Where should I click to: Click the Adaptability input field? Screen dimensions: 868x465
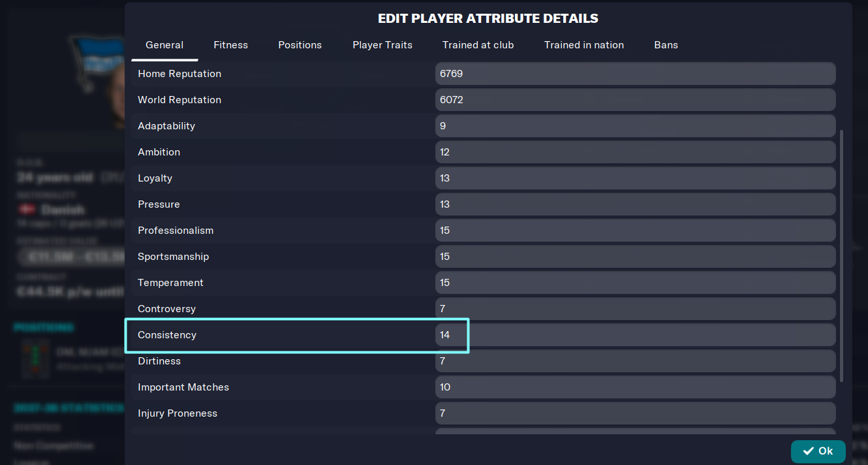tap(635, 126)
